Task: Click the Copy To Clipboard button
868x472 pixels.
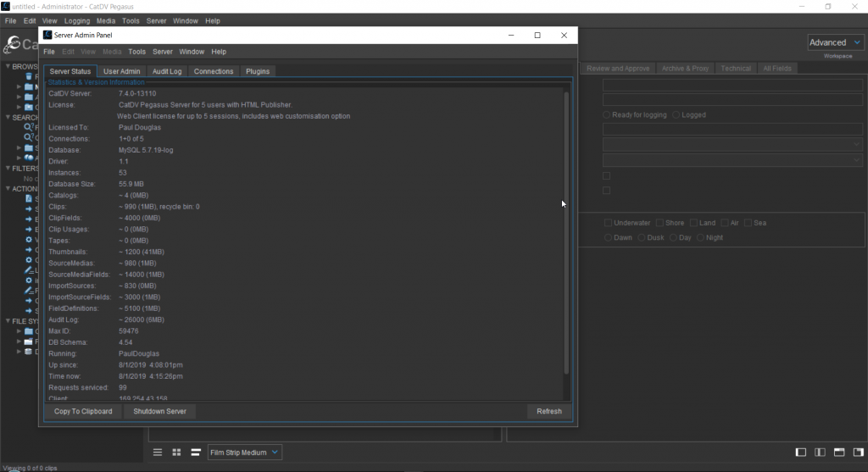Action: [x=83, y=411]
